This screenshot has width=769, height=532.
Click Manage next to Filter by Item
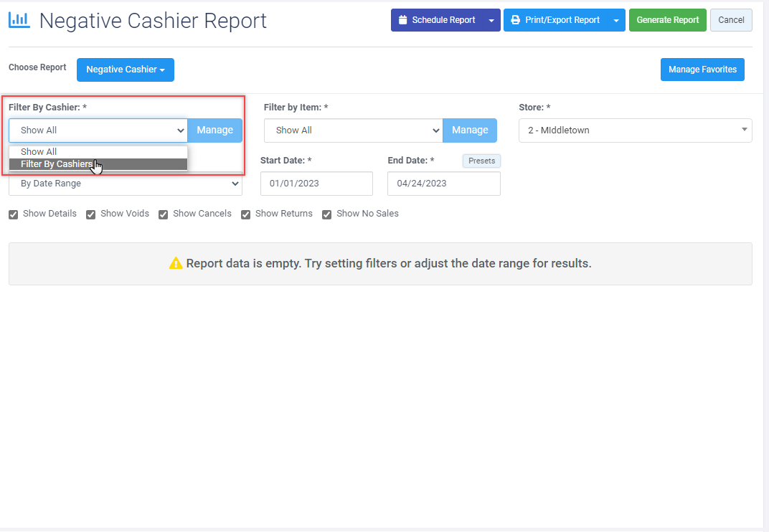470,130
